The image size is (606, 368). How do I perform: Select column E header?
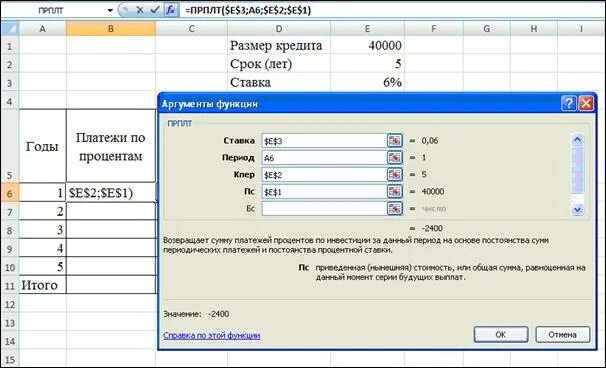click(x=368, y=29)
